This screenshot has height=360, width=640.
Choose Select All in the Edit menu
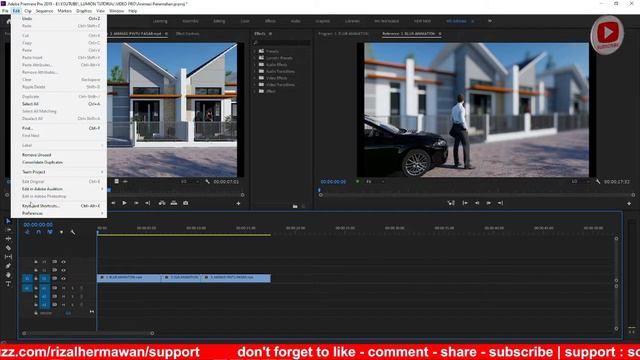click(x=60, y=104)
